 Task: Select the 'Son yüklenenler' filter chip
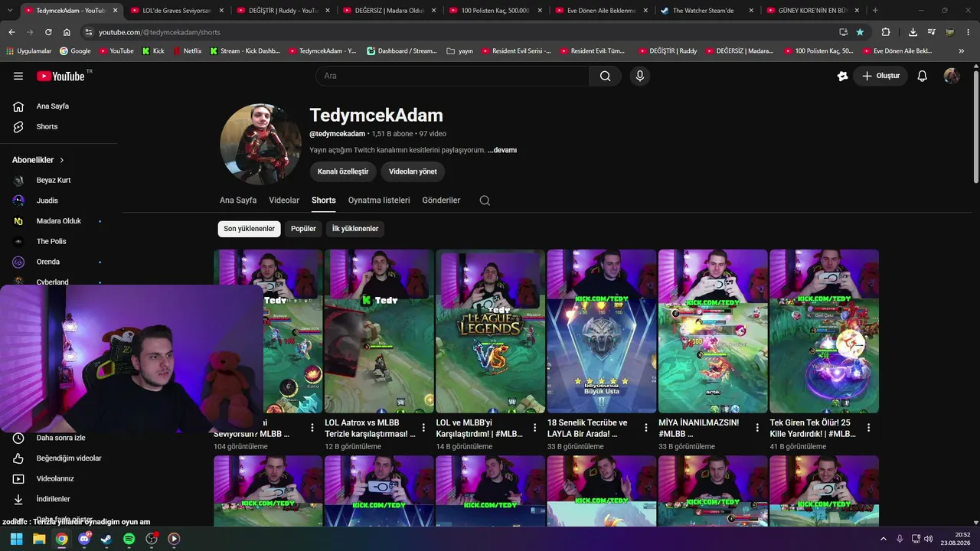(249, 229)
